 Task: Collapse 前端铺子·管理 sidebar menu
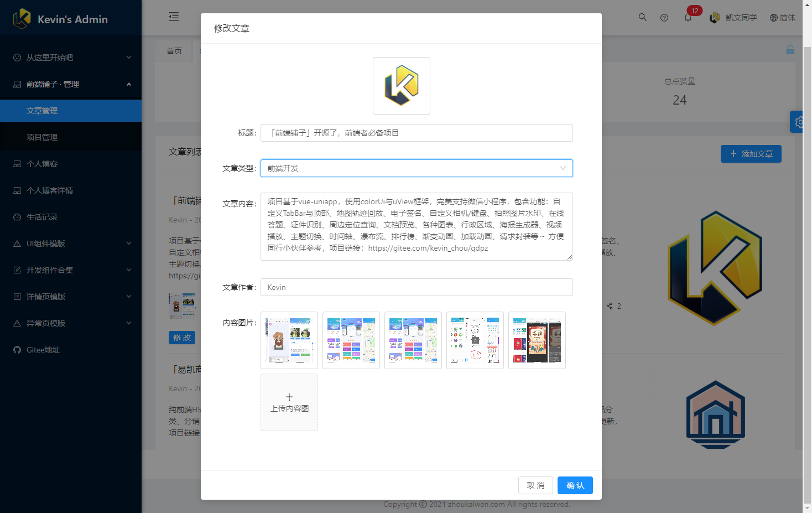(71, 84)
